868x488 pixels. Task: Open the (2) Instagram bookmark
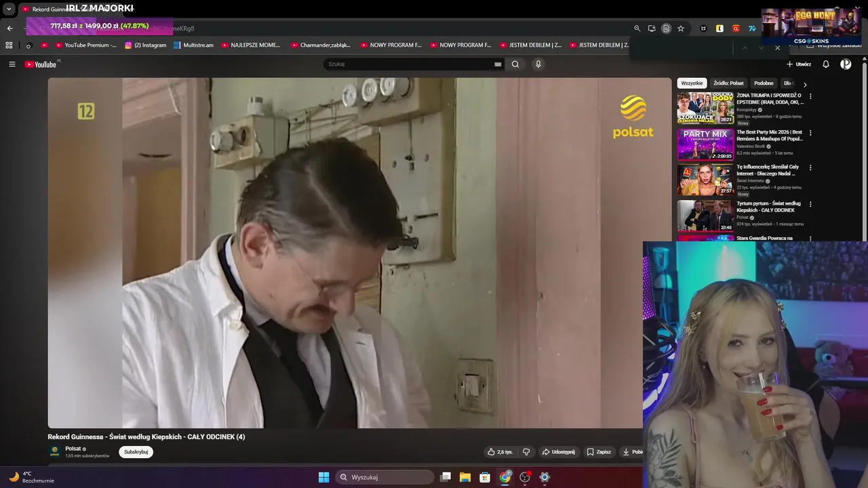click(145, 45)
